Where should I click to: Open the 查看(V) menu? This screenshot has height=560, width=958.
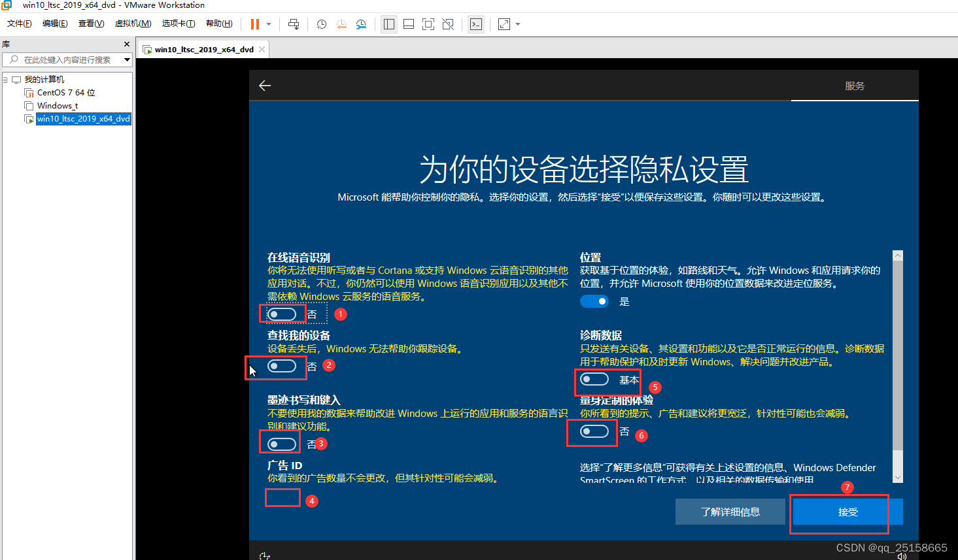(x=91, y=24)
